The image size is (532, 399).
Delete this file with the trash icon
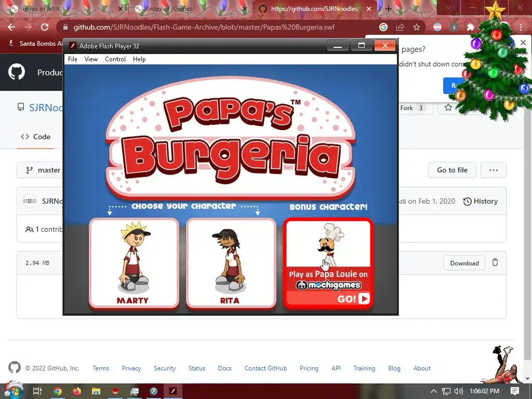(x=495, y=262)
